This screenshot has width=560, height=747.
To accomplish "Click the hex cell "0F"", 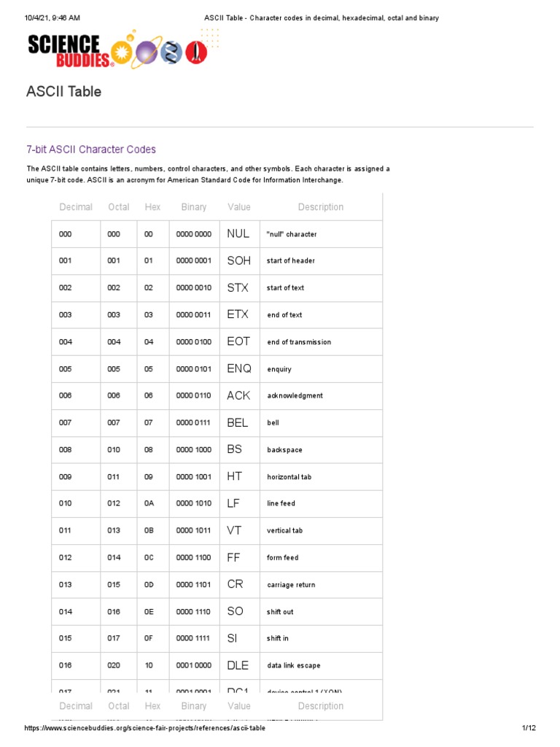I will tap(149, 638).
